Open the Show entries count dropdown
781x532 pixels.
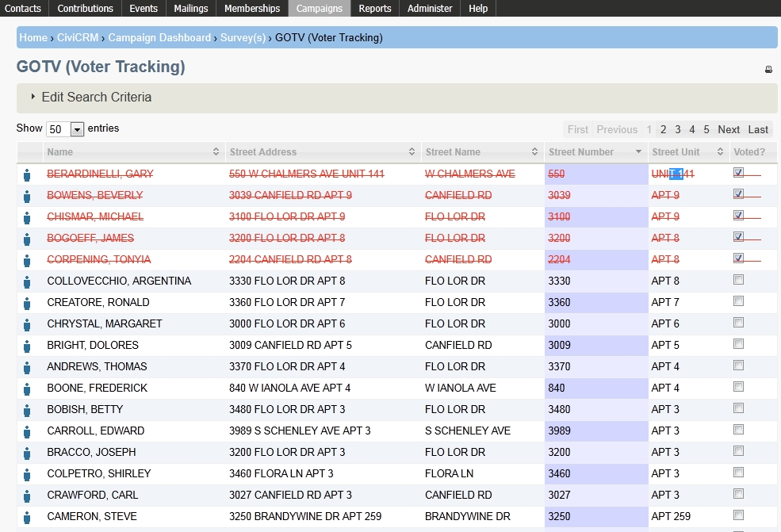tap(65, 129)
